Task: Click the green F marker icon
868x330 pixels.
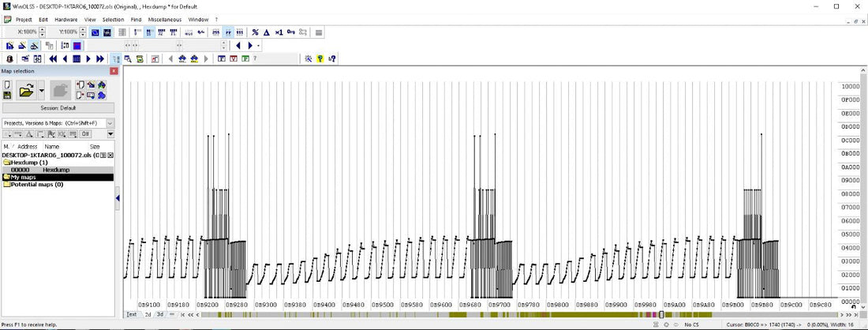Action: pyautogui.click(x=245, y=58)
